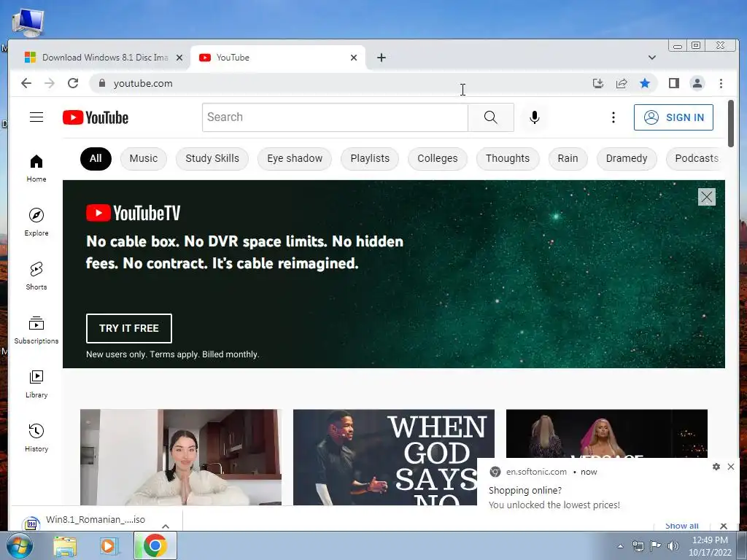Click Show all downloads link
Screen dimensions: 747x560
pyautogui.click(x=681, y=526)
